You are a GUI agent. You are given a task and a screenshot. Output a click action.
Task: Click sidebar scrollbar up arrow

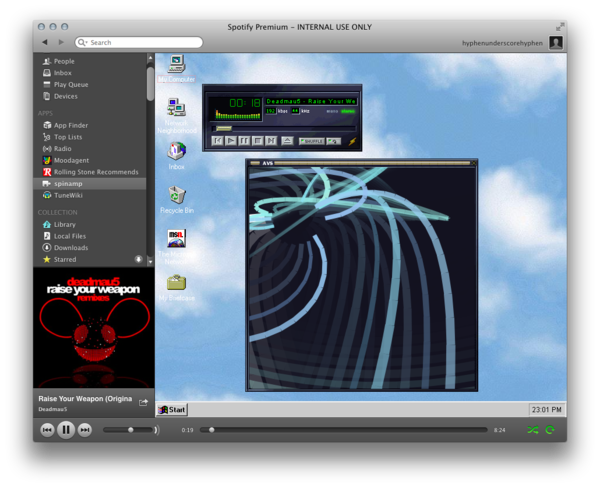click(x=150, y=58)
